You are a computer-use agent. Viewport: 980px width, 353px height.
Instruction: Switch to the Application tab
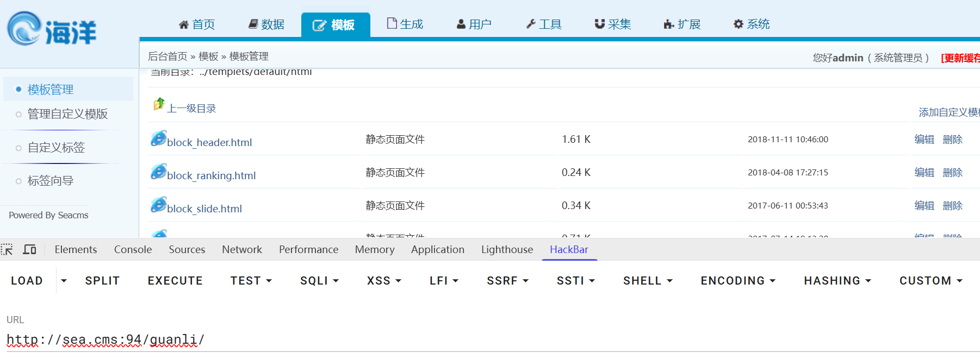(438, 250)
